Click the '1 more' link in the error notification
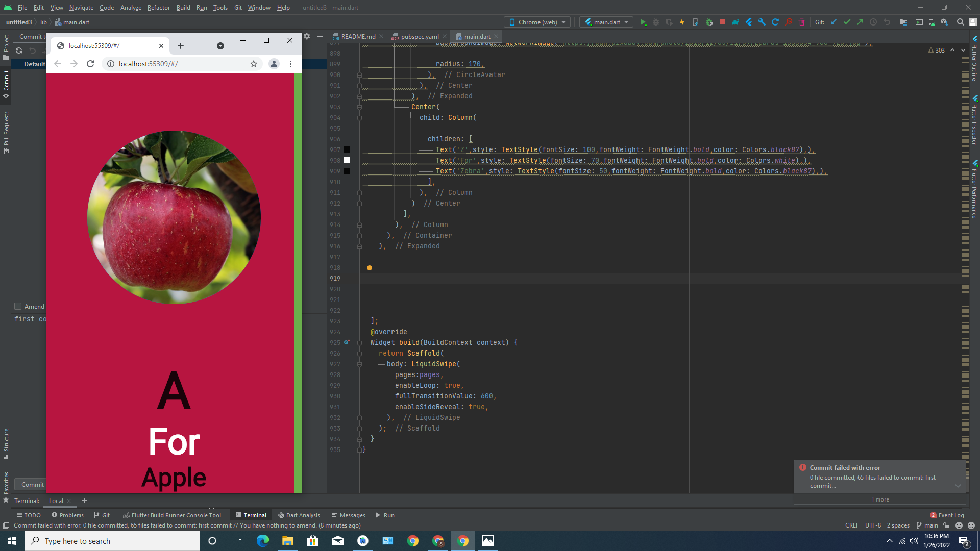The height and width of the screenshot is (551, 980). [x=879, y=499]
